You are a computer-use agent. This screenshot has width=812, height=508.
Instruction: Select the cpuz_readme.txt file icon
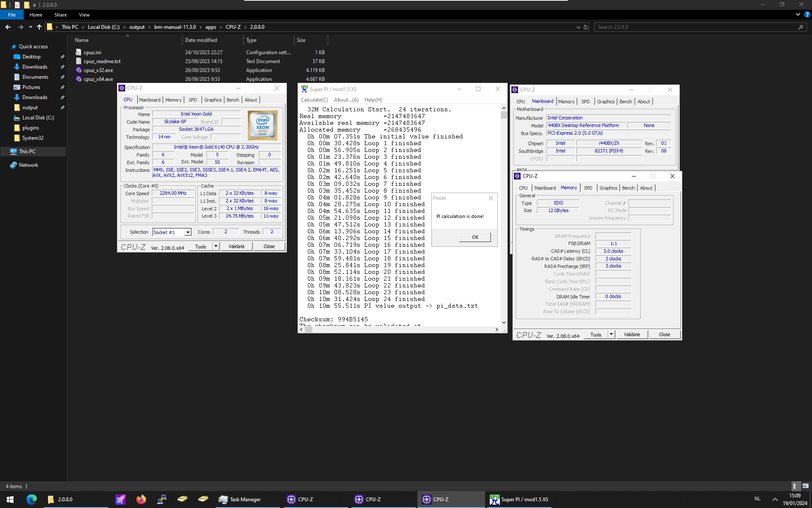tap(78, 61)
